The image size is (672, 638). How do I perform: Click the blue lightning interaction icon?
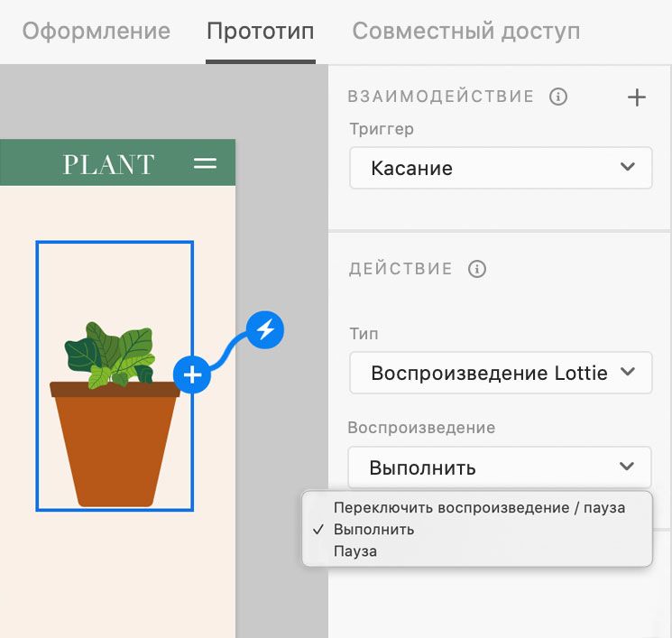[265, 329]
